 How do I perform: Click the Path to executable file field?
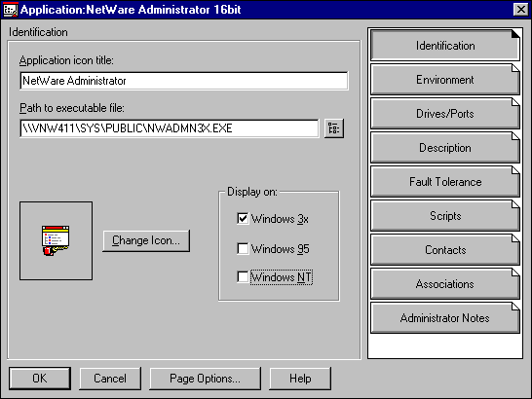tap(170, 128)
